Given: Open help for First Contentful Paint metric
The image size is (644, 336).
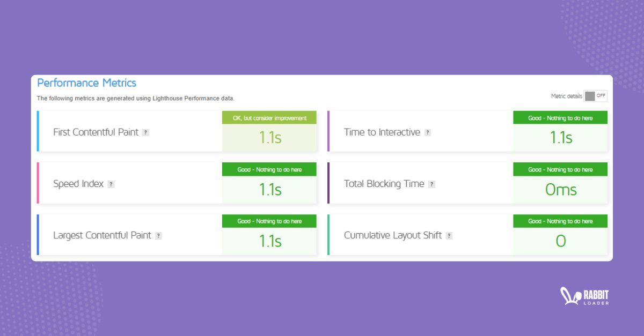Looking at the screenshot, I should [x=145, y=132].
